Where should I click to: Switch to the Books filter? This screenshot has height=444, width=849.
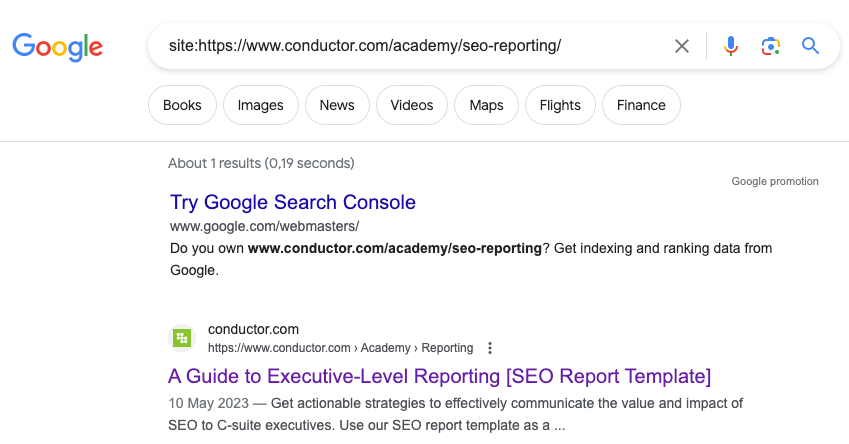coord(182,105)
